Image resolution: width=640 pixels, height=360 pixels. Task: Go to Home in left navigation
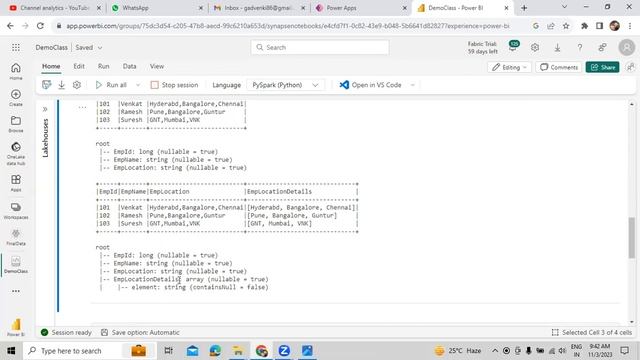16,71
